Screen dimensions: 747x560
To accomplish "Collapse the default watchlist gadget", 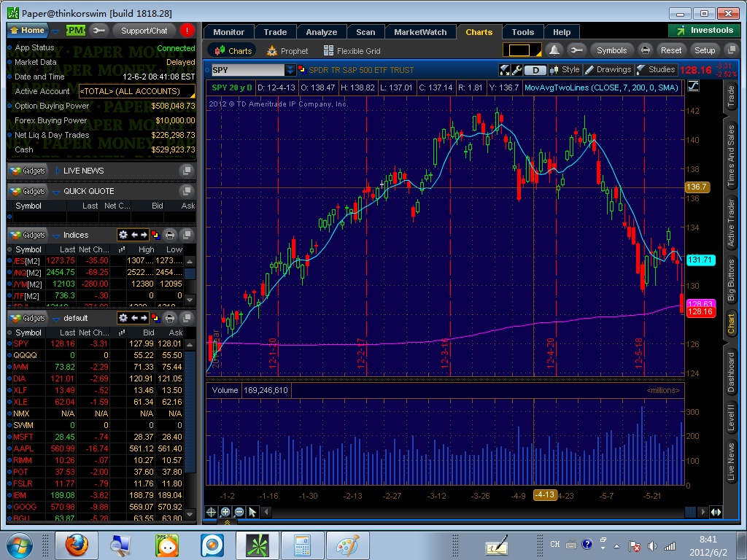I will 58,318.
